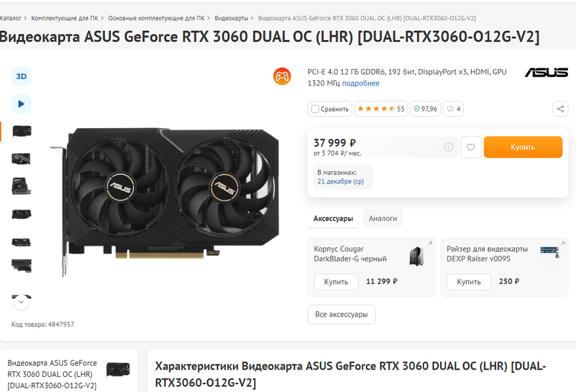The height and width of the screenshot is (392, 576).
Task: Click the price info icon
Action: point(449,147)
